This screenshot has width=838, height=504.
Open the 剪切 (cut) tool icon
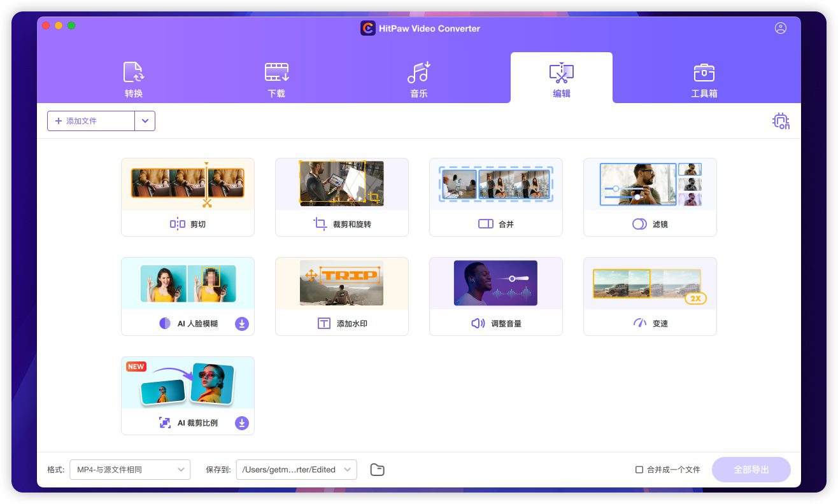coord(178,224)
